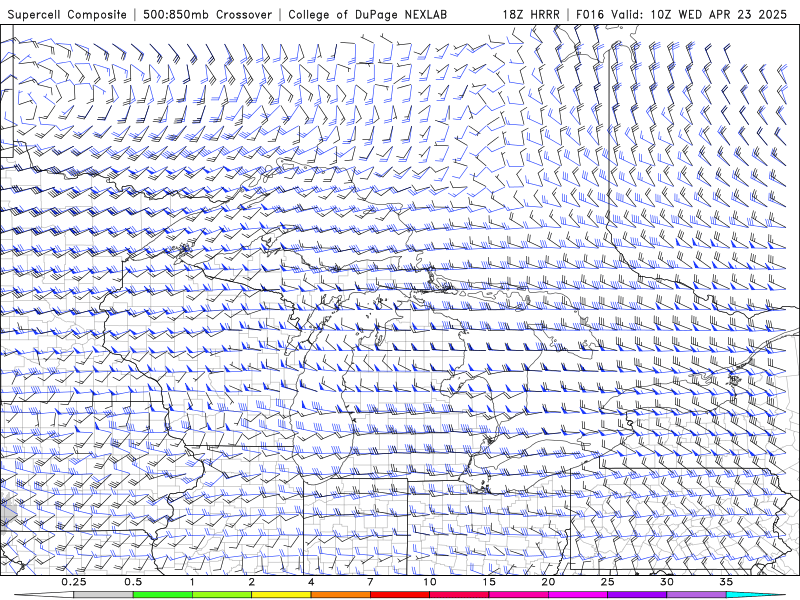Image resolution: width=800 pixels, height=600 pixels.
Task: Click the orange 4–7 color bar segment
Action: (340, 595)
